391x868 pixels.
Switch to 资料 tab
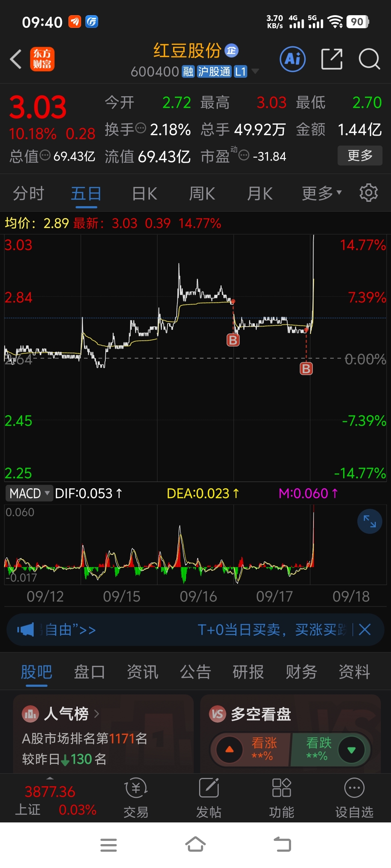pyautogui.click(x=354, y=672)
